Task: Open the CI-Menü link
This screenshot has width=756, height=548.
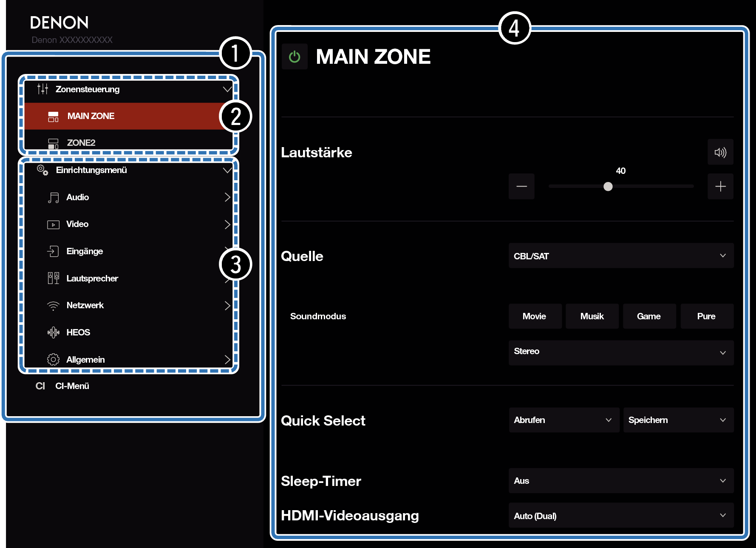Action: (x=72, y=386)
